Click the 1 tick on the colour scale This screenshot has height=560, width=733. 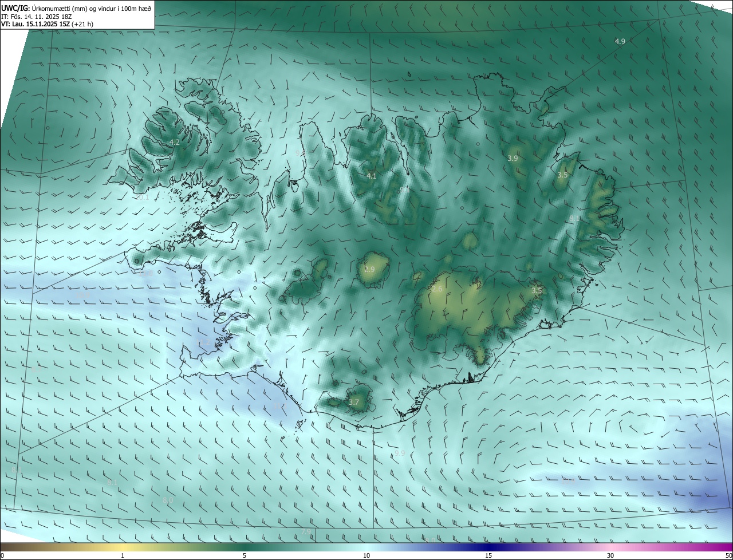point(123,555)
